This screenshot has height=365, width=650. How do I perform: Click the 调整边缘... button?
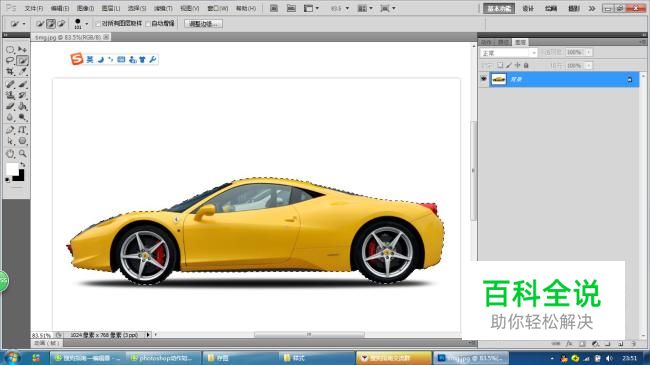click(x=204, y=24)
